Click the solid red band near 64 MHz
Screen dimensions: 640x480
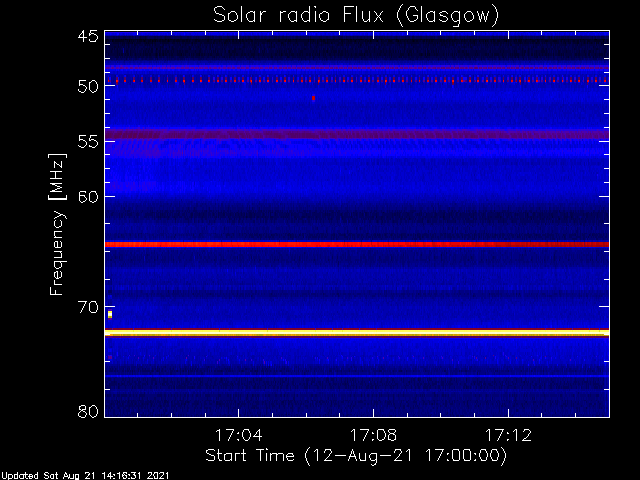(357, 244)
